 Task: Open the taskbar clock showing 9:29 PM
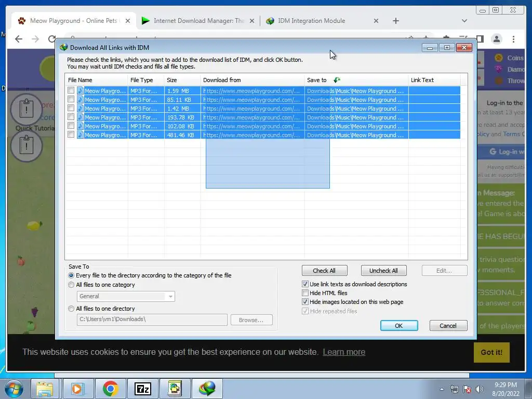(x=506, y=389)
